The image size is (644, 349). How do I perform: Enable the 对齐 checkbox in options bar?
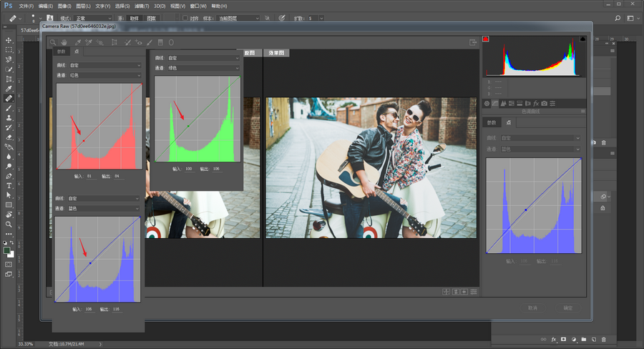(185, 18)
